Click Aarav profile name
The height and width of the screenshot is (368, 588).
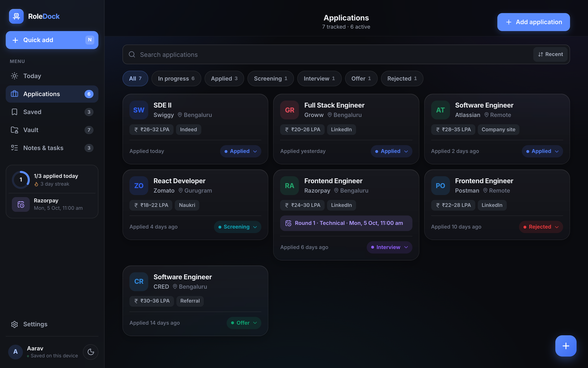(x=35, y=348)
